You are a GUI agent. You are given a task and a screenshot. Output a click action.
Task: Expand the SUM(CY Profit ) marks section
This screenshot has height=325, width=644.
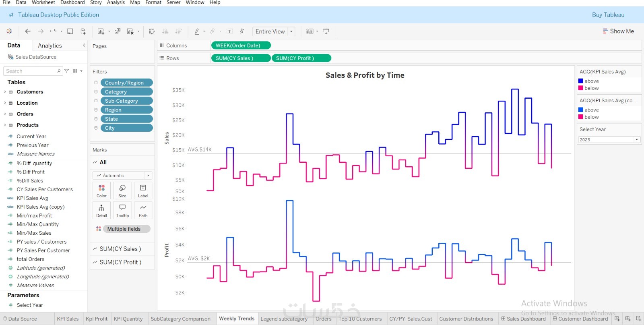122,262
